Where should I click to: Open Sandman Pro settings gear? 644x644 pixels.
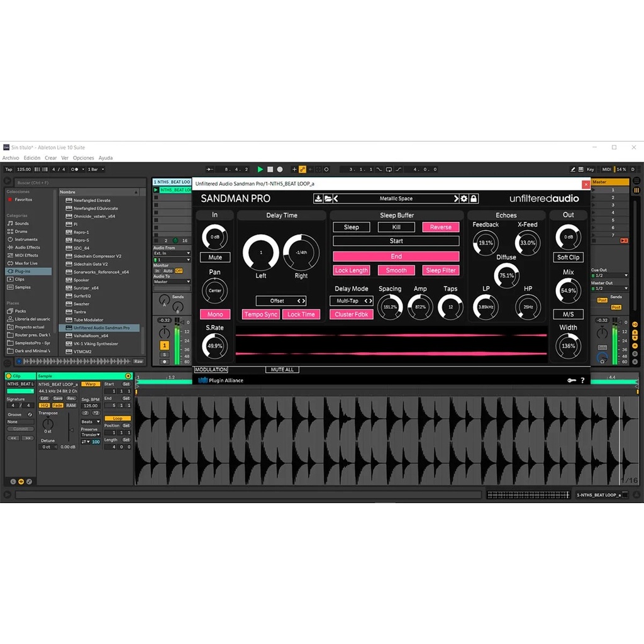click(464, 199)
